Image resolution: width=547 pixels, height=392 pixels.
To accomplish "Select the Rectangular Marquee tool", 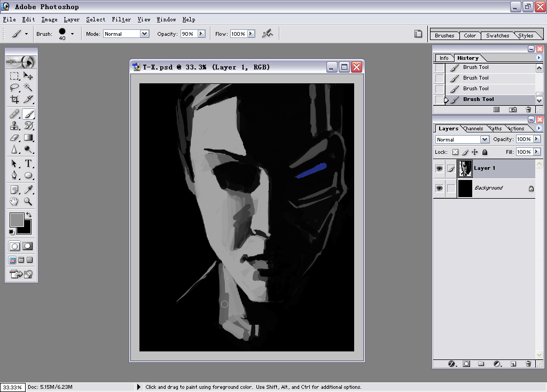I will coord(14,76).
